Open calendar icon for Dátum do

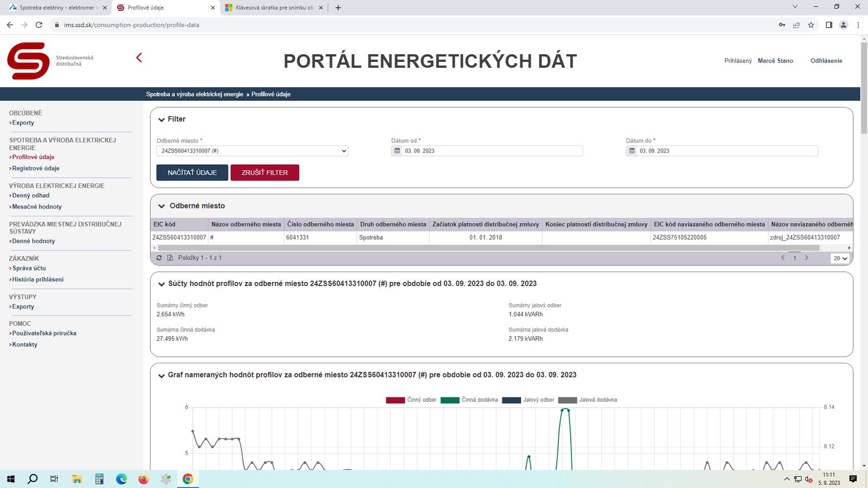click(632, 151)
